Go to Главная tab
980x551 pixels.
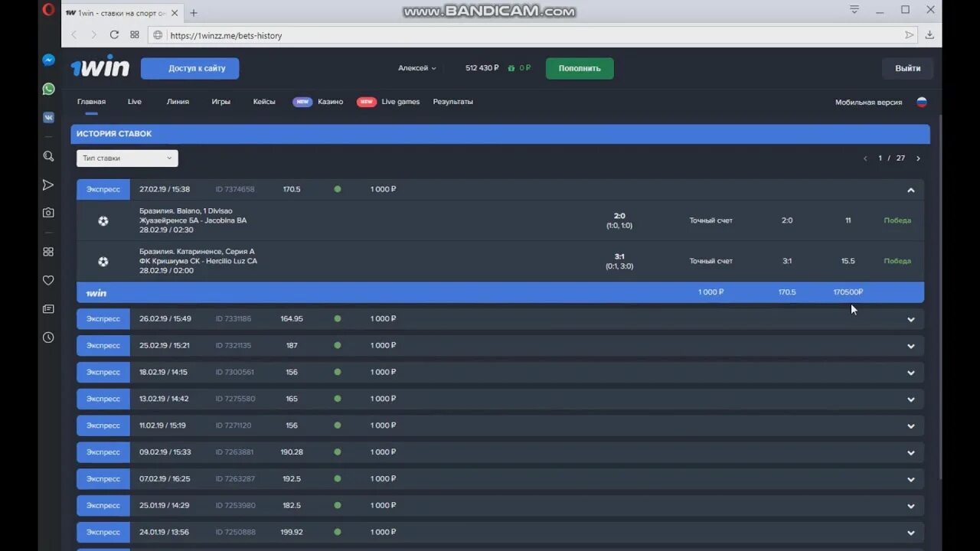(x=91, y=102)
